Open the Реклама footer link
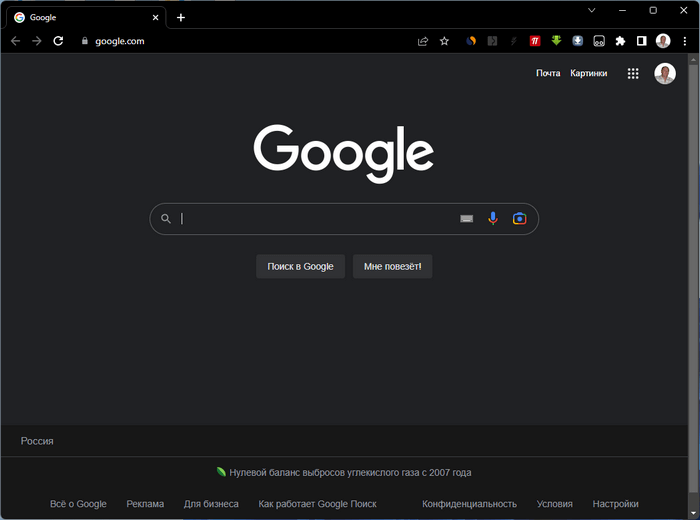The height and width of the screenshot is (520, 700). (x=145, y=504)
